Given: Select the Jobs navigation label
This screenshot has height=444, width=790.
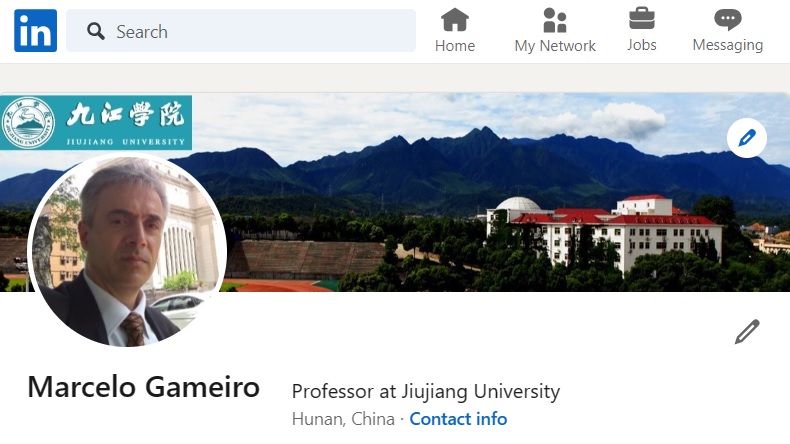Looking at the screenshot, I should click(x=641, y=45).
